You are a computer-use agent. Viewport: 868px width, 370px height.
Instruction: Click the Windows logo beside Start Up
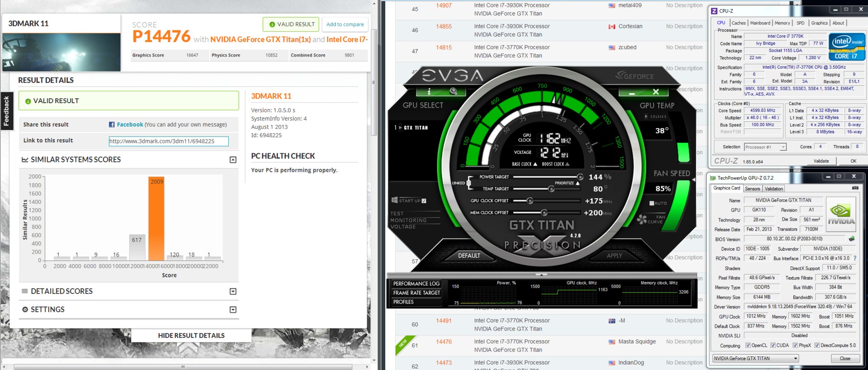(x=395, y=200)
